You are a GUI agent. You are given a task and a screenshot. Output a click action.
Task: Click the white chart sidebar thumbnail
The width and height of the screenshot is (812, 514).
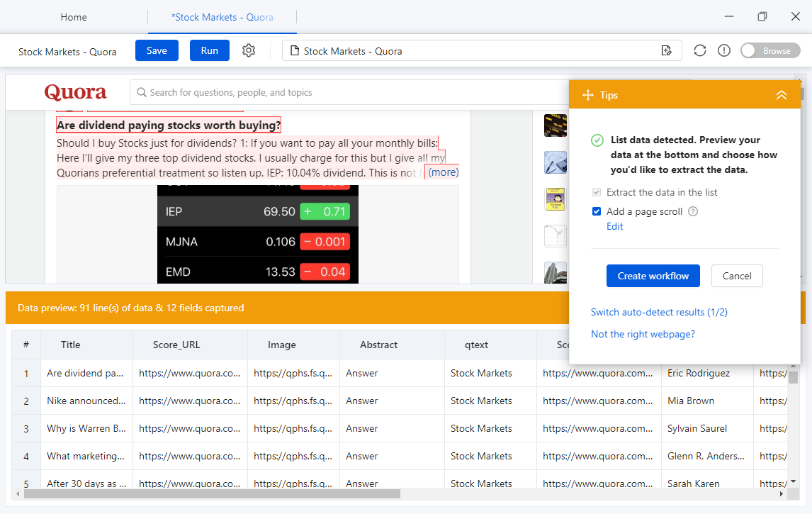point(555,236)
